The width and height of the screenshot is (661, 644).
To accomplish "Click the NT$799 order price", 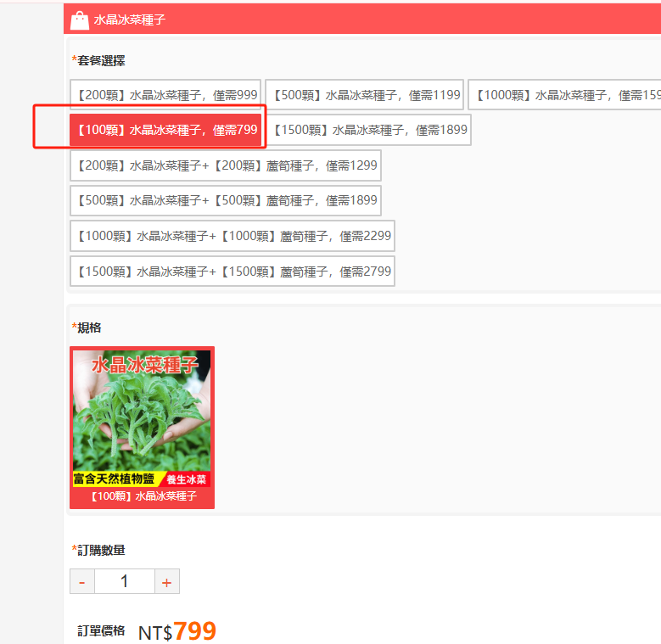I will coord(177,631).
